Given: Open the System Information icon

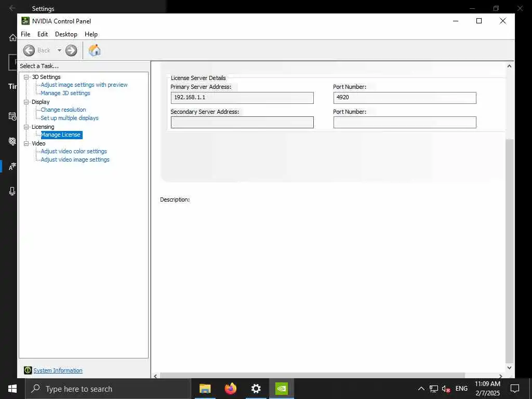Looking at the screenshot, I should coord(28,370).
